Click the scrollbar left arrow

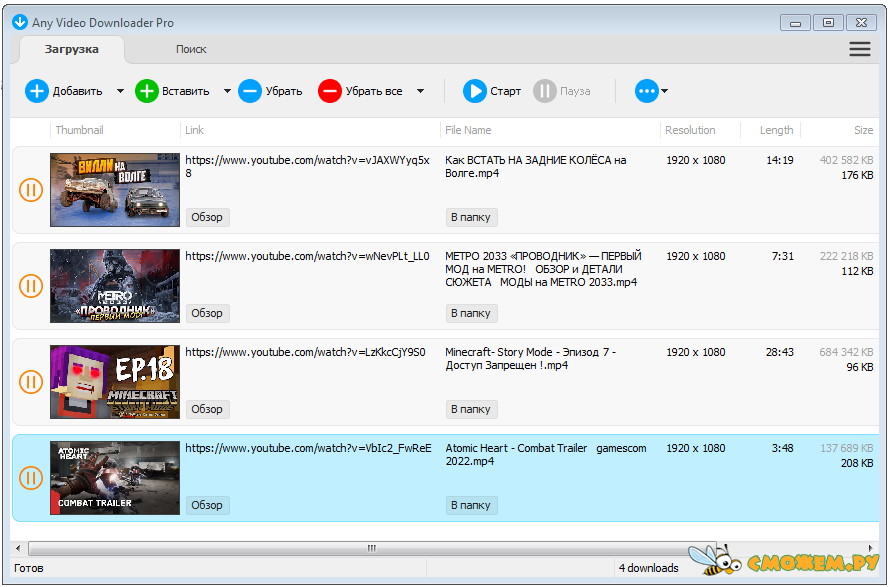pyautogui.click(x=18, y=548)
